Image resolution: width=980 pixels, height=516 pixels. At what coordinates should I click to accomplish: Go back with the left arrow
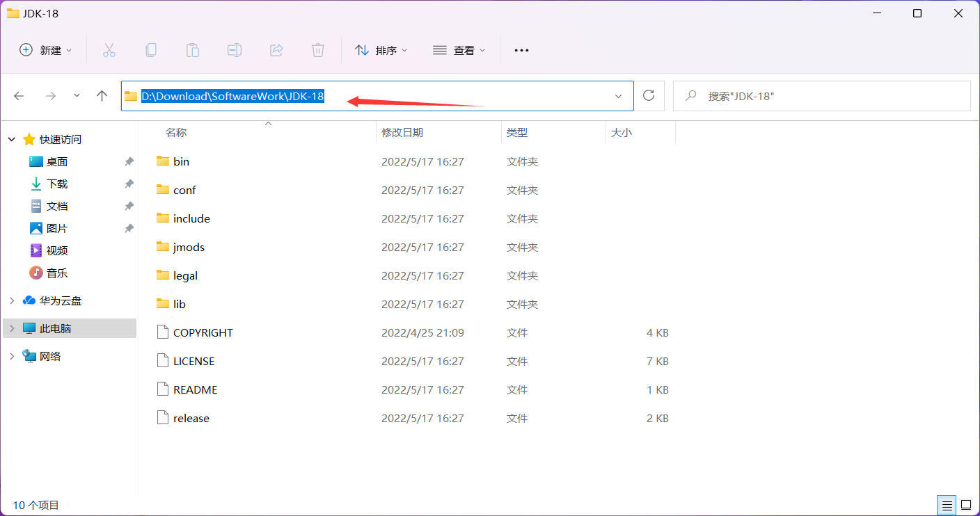coord(19,96)
